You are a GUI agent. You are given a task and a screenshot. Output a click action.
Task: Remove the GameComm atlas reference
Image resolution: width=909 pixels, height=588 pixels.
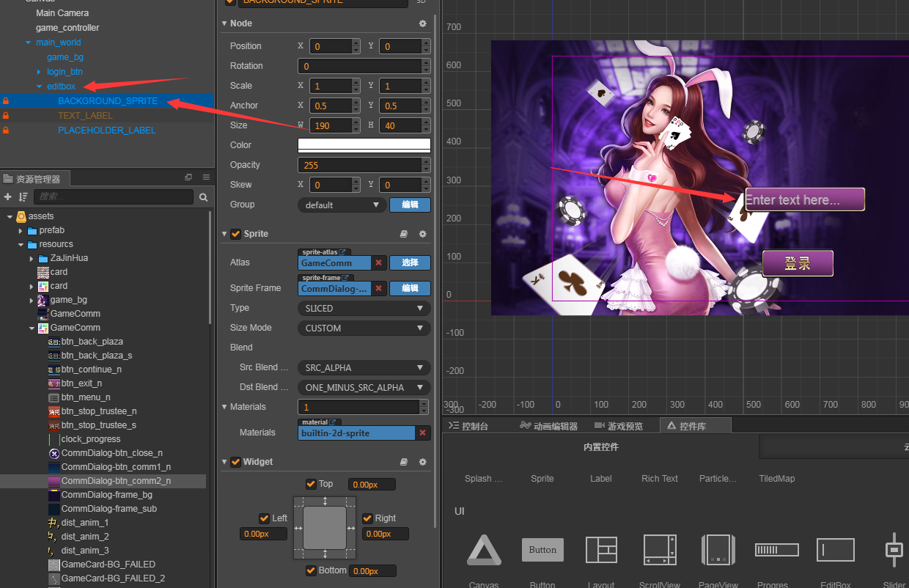pyautogui.click(x=379, y=262)
